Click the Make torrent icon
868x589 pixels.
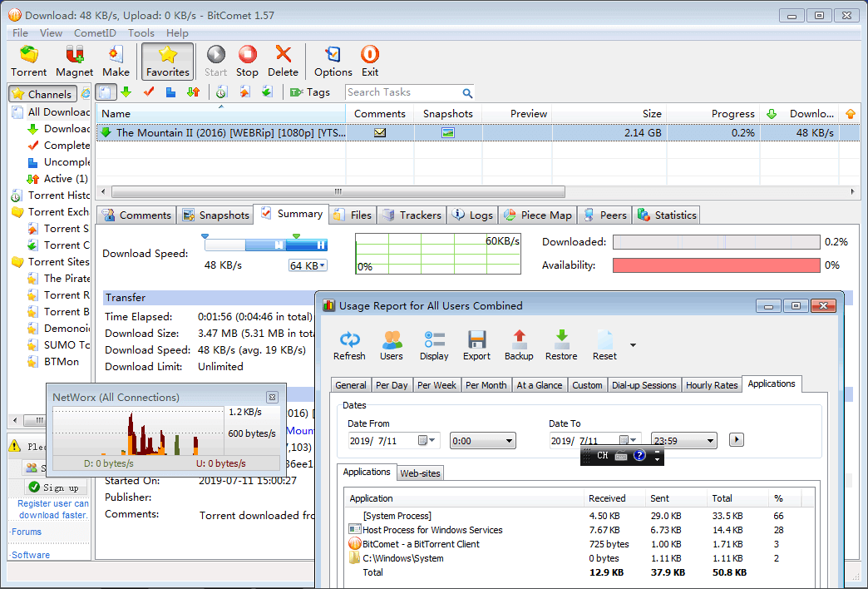point(116,62)
